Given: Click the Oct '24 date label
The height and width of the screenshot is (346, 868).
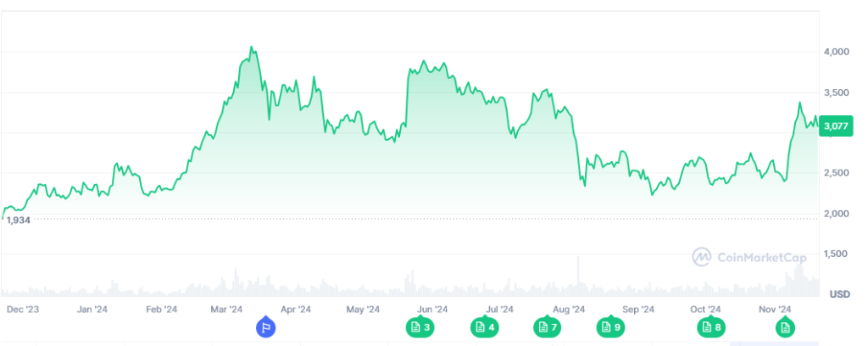Looking at the screenshot, I should pyautogui.click(x=705, y=310).
